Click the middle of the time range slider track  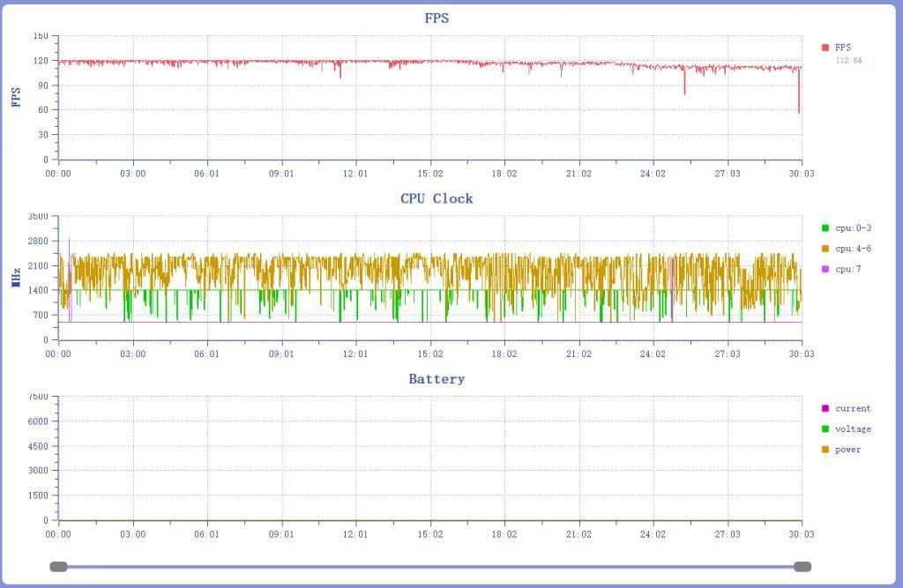[x=430, y=567]
